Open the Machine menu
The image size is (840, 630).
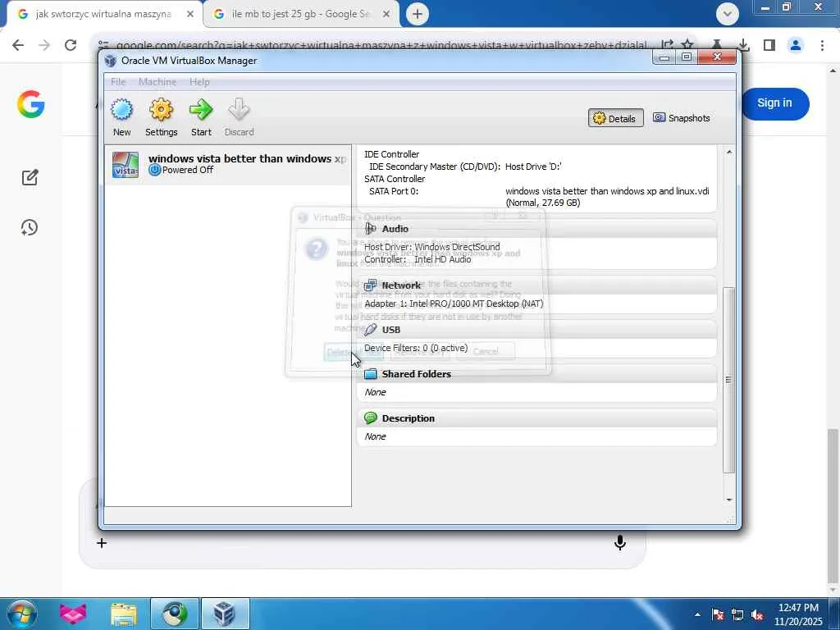pos(157,82)
